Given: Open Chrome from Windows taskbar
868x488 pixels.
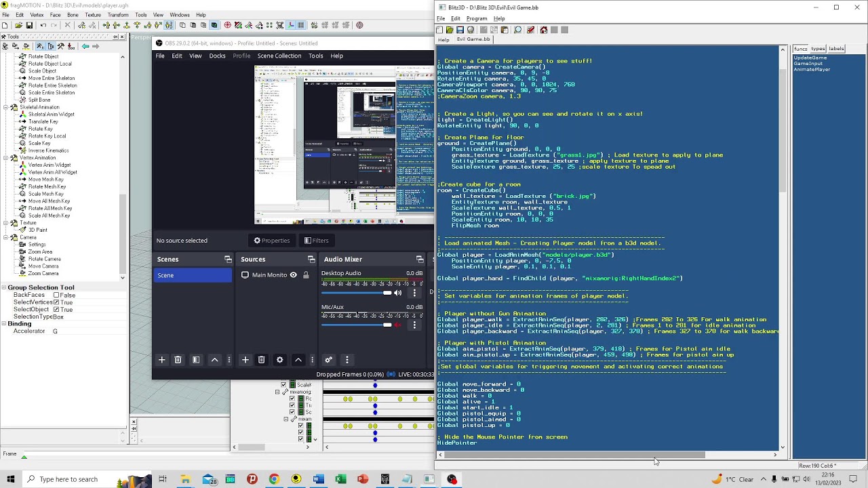Looking at the screenshot, I should pos(274,479).
